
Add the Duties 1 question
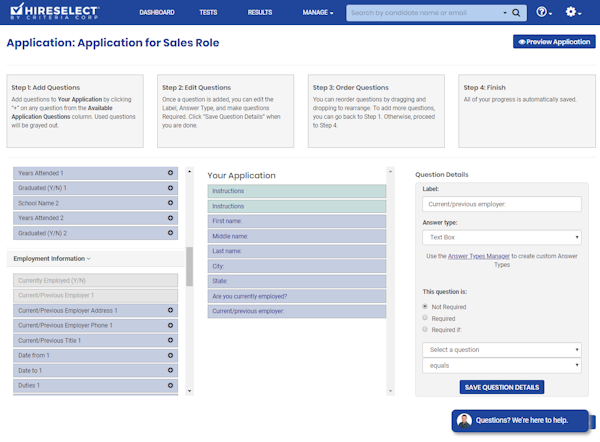171,386
